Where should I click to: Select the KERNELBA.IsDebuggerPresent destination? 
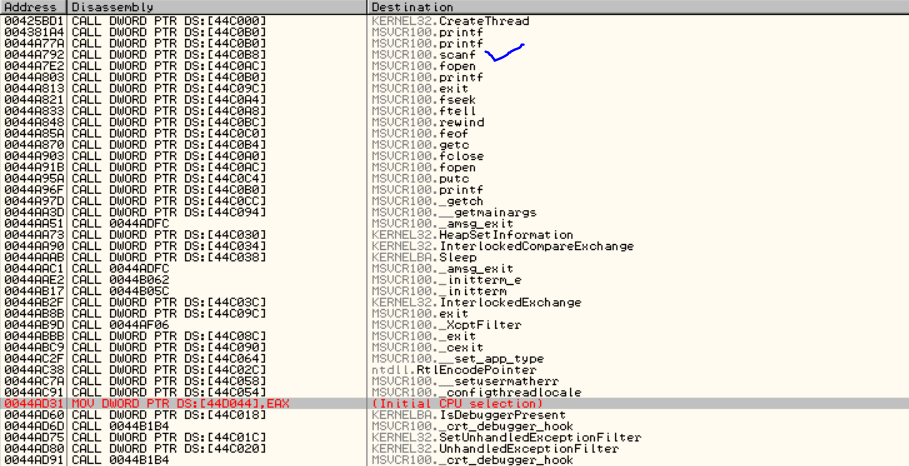click(468, 415)
